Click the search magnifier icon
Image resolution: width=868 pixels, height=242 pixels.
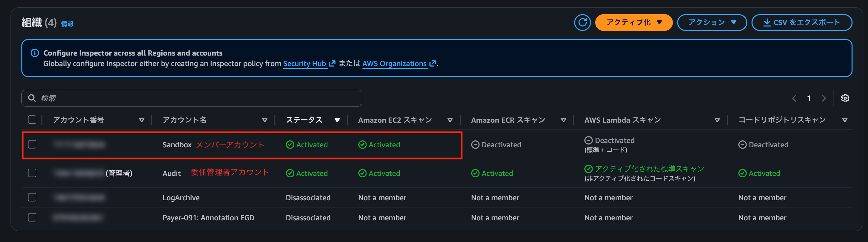[32, 98]
